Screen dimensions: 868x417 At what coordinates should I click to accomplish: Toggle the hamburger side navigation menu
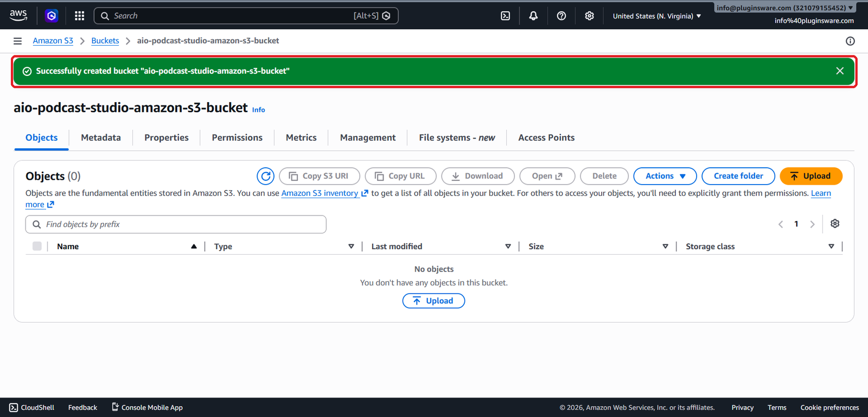[x=17, y=41]
